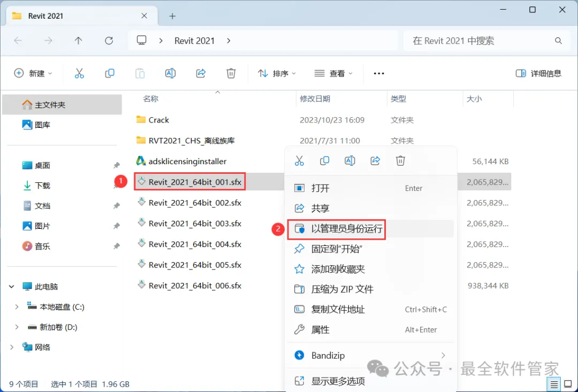Screen dimensions: 578x392
Task: Click the Cut icon in the toolbar
Action: (79, 73)
